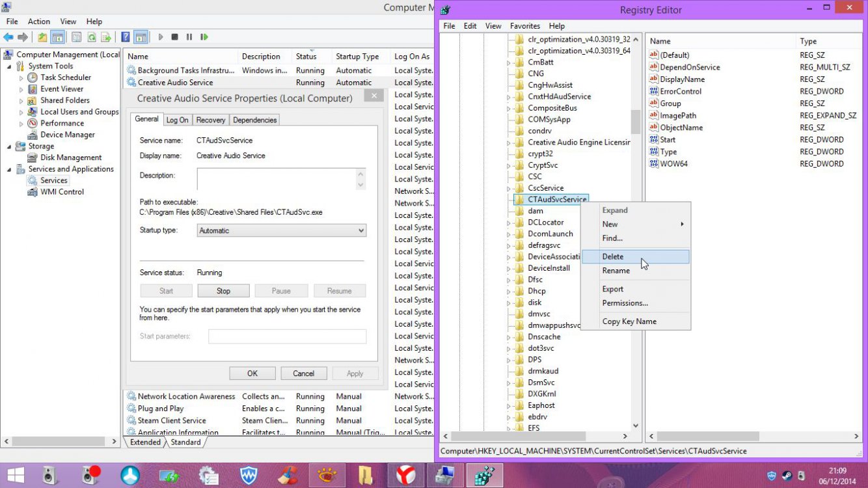The height and width of the screenshot is (488, 868).
Task: Select WMI Control node
Action: (x=62, y=192)
